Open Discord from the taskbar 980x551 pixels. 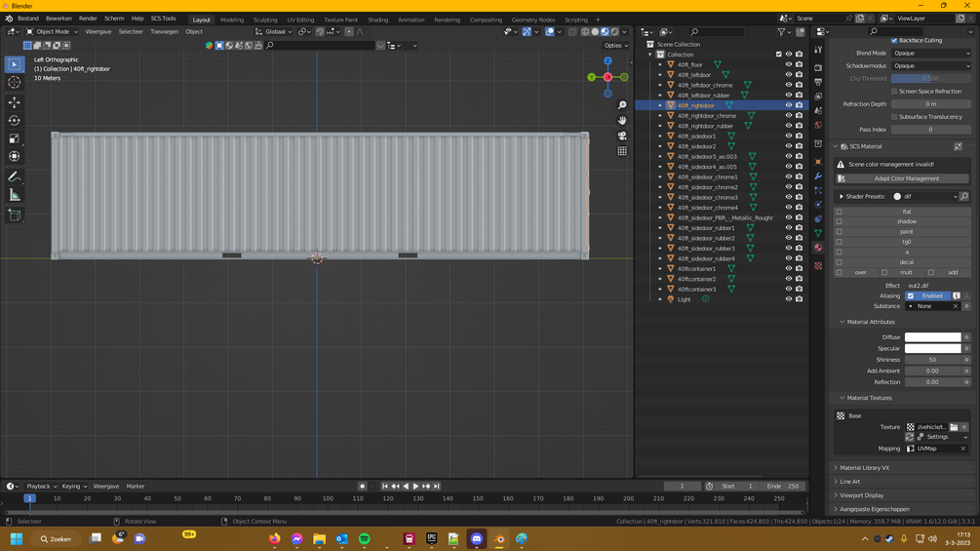(x=476, y=538)
